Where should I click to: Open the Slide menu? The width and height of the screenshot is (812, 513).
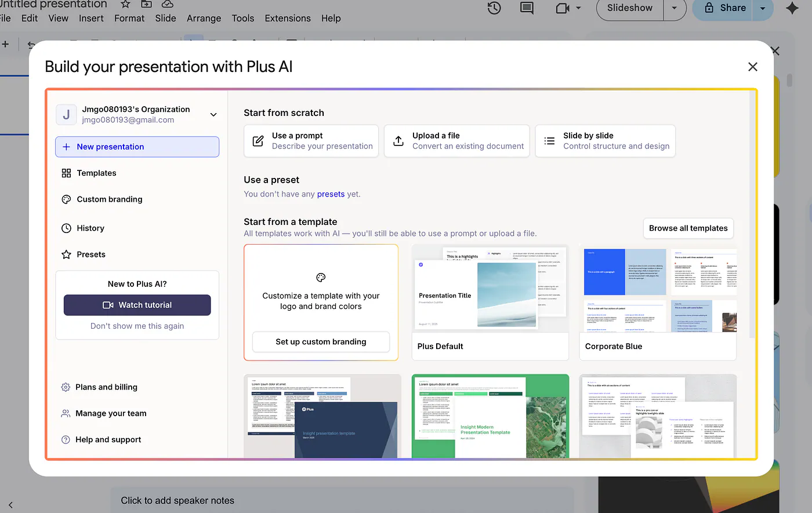165,18
